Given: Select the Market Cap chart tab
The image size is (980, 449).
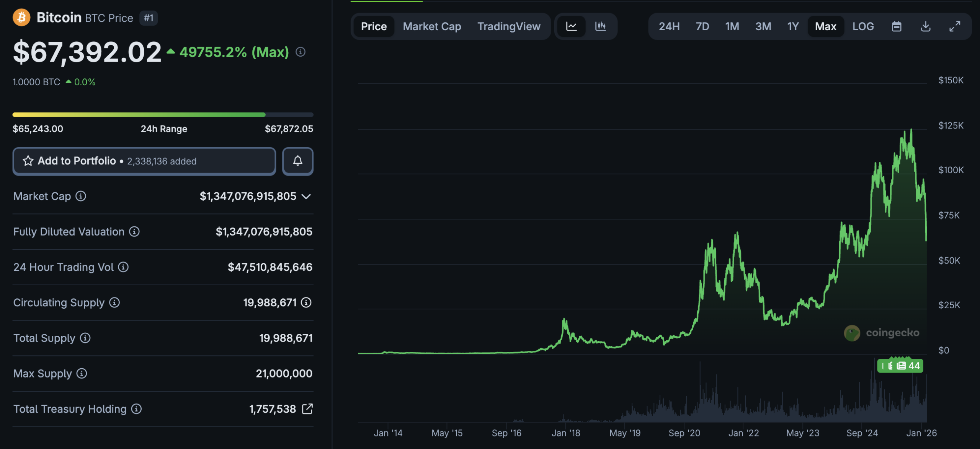Looking at the screenshot, I should pyautogui.click(x=432, y=26).
